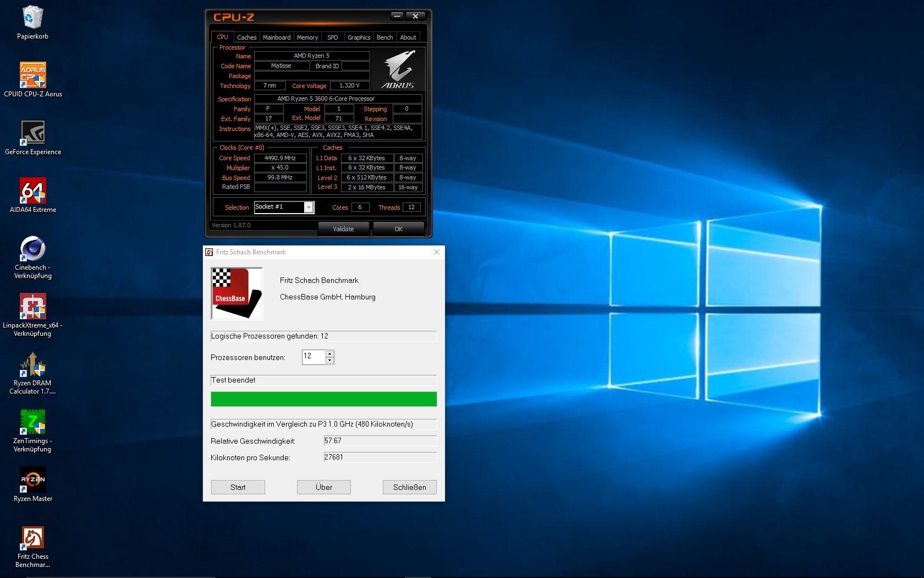Select the LinpackXtreme_x64 shortcut icon
The image size is (924, 578).
pos(32,315)
